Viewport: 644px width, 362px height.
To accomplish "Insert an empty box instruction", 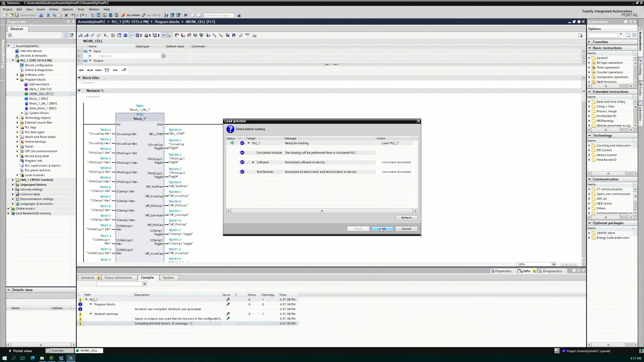I will pos(107,70).
